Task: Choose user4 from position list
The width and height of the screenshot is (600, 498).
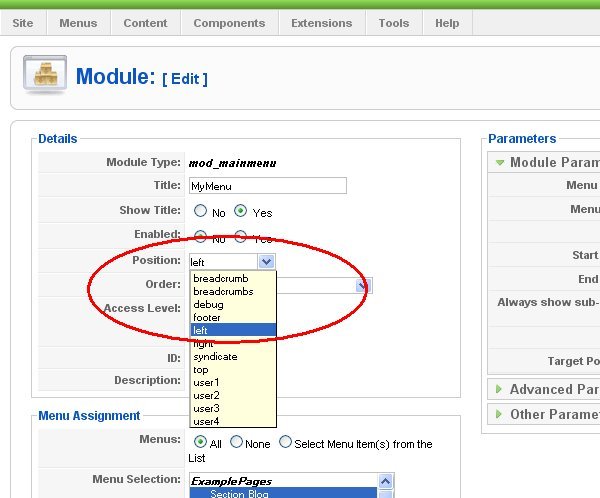Action: pyautogui.click(x=233, y=421)
